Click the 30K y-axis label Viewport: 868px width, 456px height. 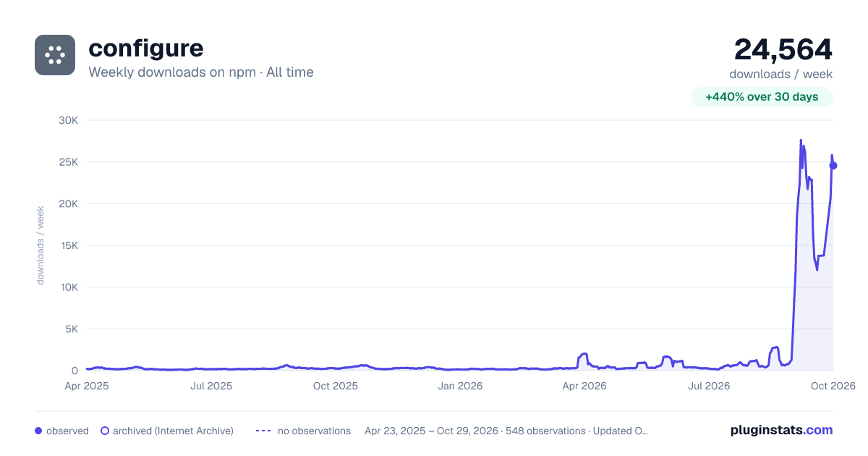point(68,120)
